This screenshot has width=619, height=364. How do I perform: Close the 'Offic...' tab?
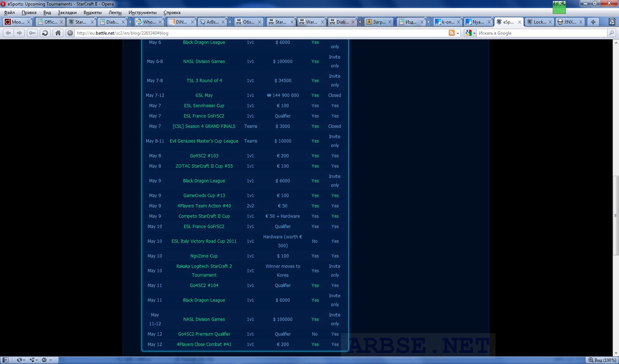61,22
